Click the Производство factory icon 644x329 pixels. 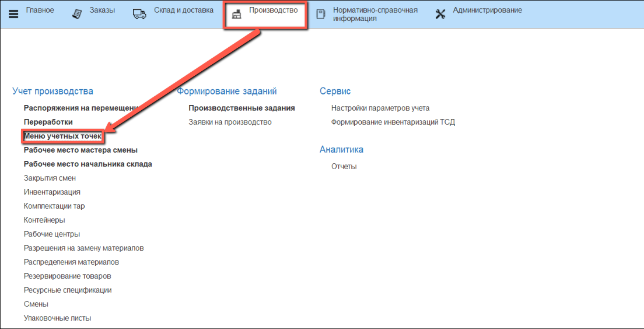click(x=236, y=15)
